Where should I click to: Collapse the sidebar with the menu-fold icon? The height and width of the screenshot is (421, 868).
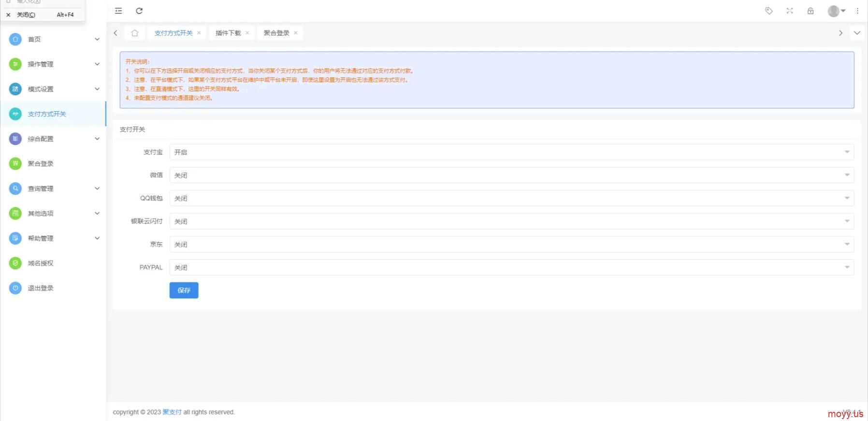tap(118, 11)
